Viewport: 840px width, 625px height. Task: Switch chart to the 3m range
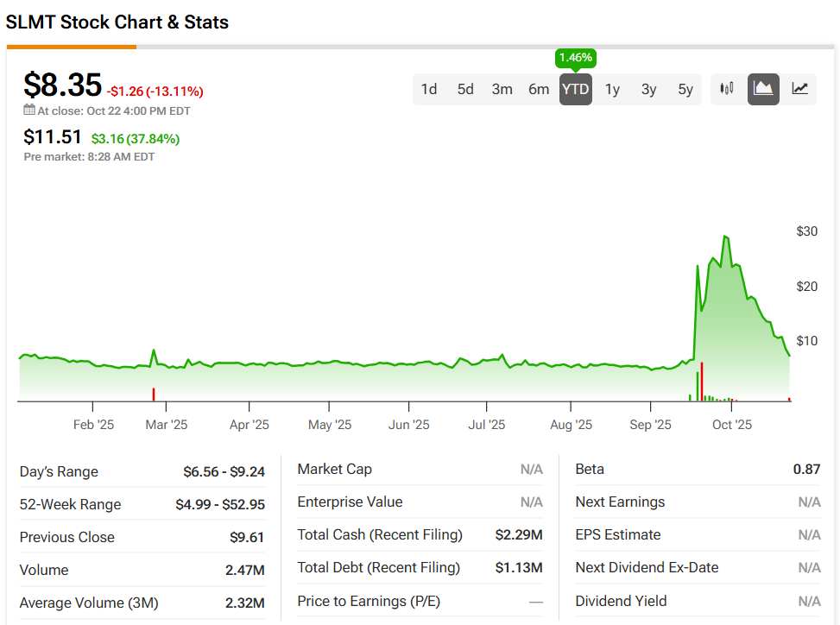(502, 89)
